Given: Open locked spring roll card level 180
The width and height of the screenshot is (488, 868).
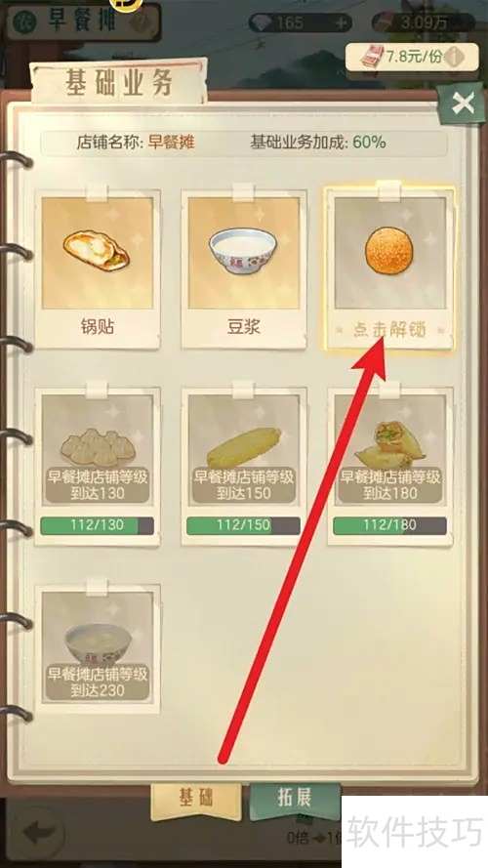Looking at the screenshot, I should point(390,466).
